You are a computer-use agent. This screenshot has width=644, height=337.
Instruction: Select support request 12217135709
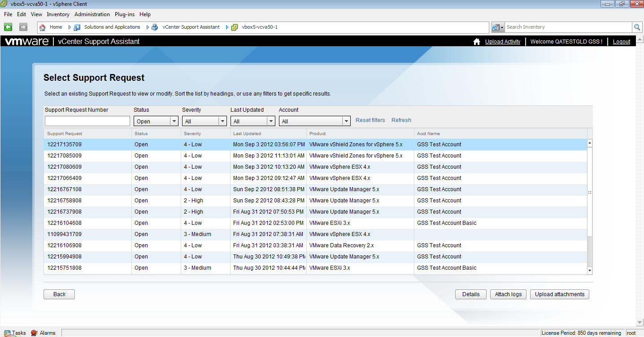315,144
